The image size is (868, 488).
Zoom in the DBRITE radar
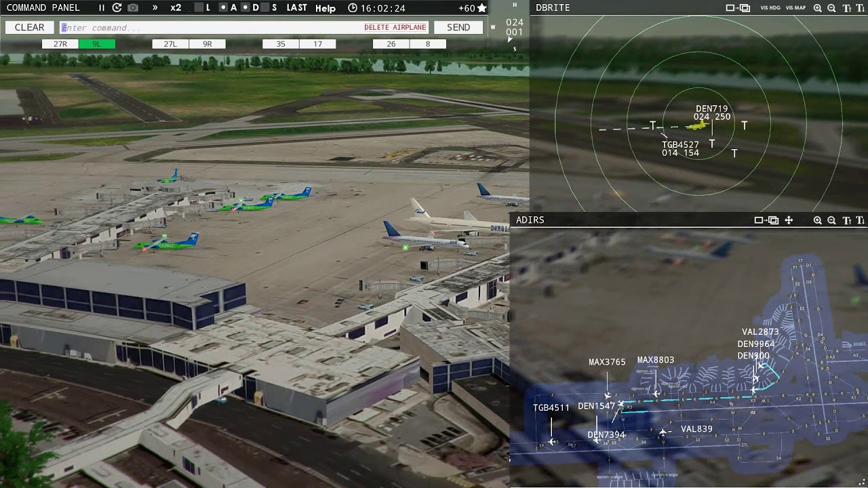(x=818, y=8)
